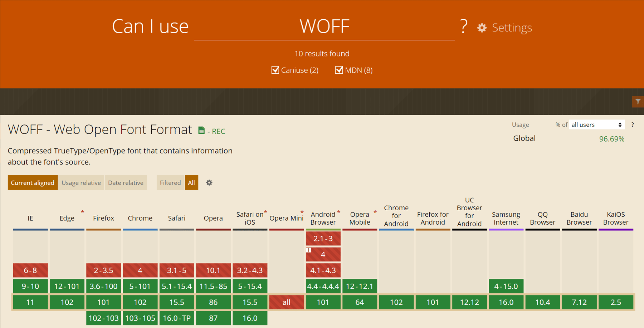This screenshot has height=328, width=644.
Task: Open the filter funnel icon on the right edge
Action: click(638, 102)
